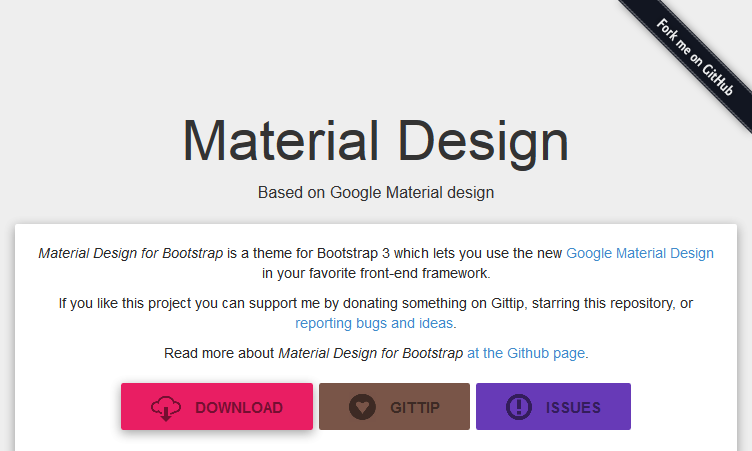Click italic Material Design for Bootstrap after Read more
This screenshot has width=752, height=451.
[371, 353]
